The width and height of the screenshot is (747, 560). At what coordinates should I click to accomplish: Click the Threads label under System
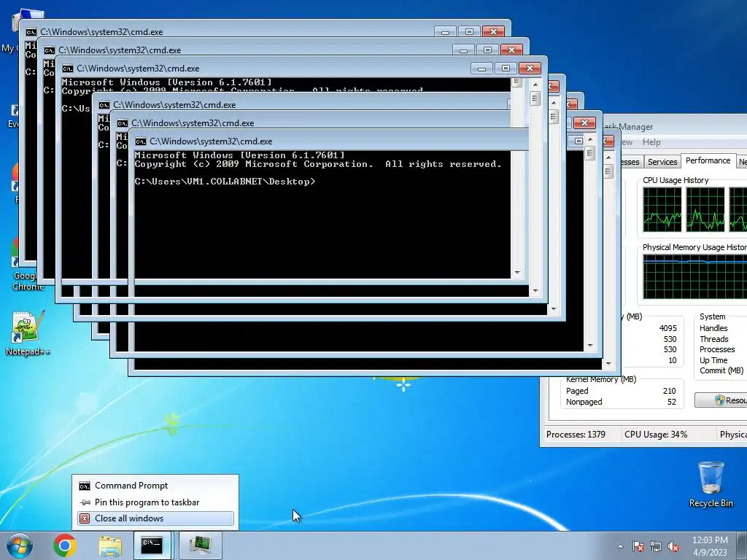(713, 339)
